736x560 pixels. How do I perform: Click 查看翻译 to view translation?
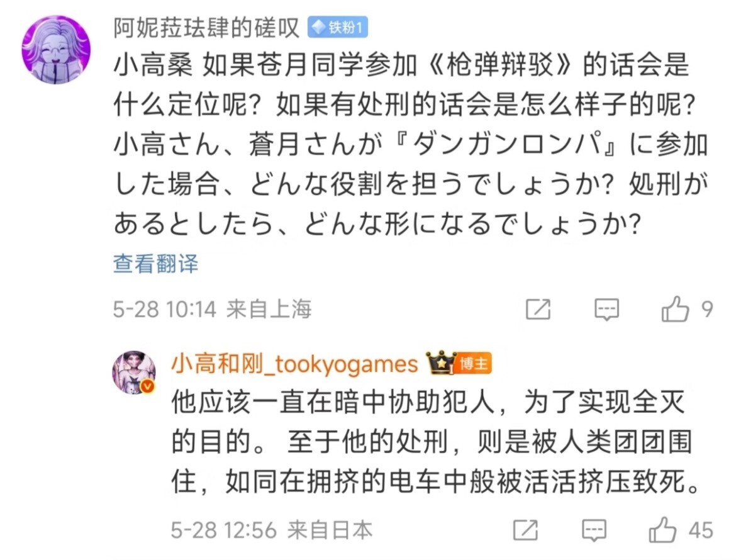click(155, 264)
